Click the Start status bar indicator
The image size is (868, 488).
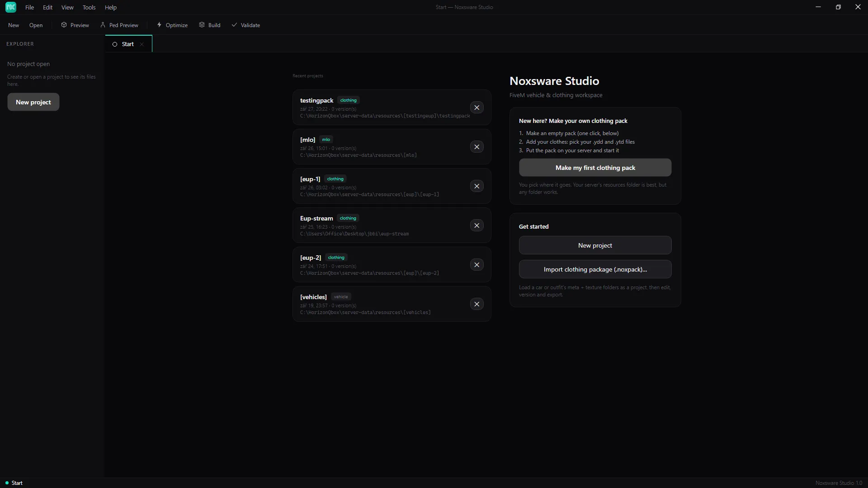click(x=14, y=483)
